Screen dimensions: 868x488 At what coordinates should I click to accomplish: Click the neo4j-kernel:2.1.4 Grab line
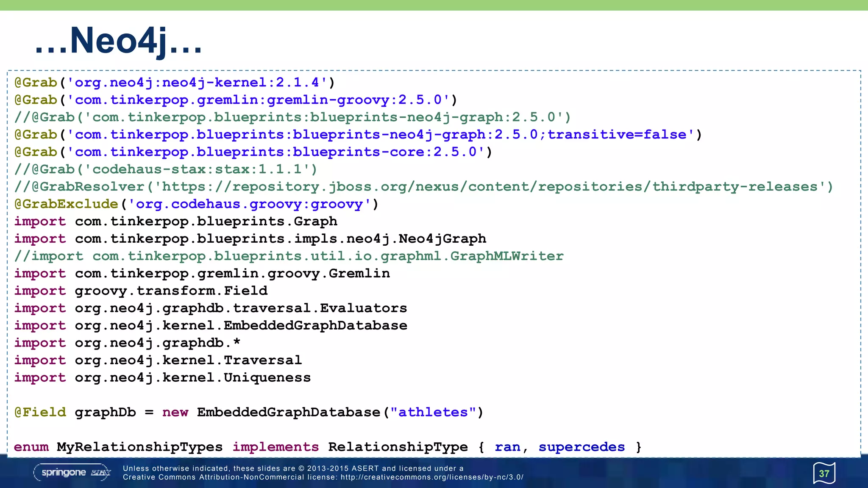pos(175,83)
